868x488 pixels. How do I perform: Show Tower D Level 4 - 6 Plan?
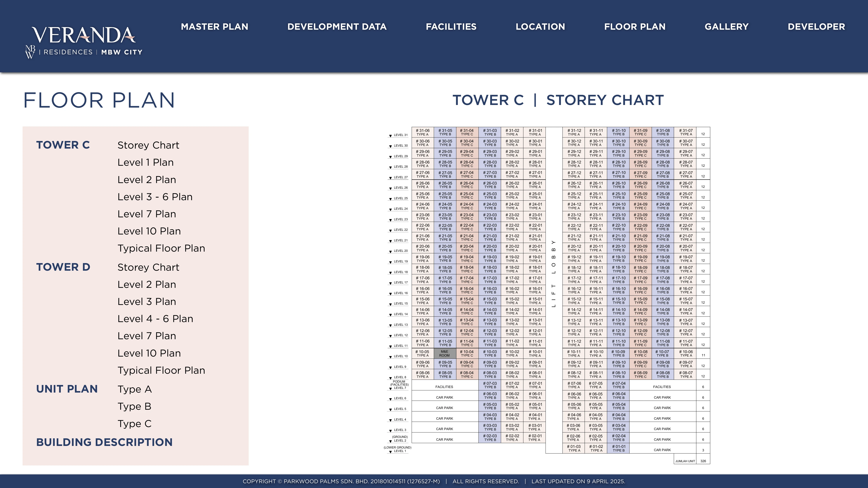[x=155, y=319]
